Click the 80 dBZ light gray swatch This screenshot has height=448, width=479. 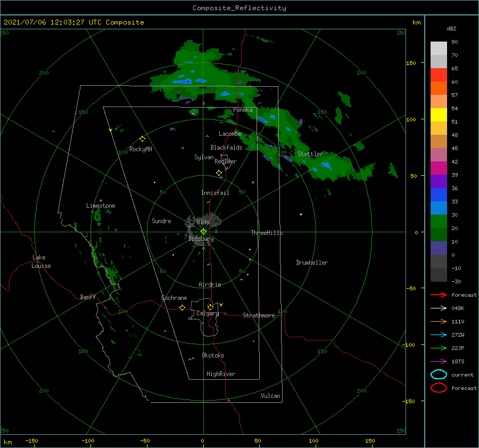pyautogui.click(x=439, y=48)
